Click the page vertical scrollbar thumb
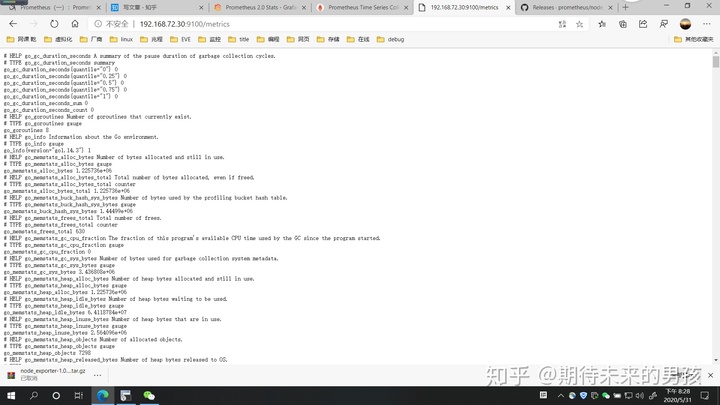Image resolution: width=720 pixels, height=405 pixels. (716, 62)
